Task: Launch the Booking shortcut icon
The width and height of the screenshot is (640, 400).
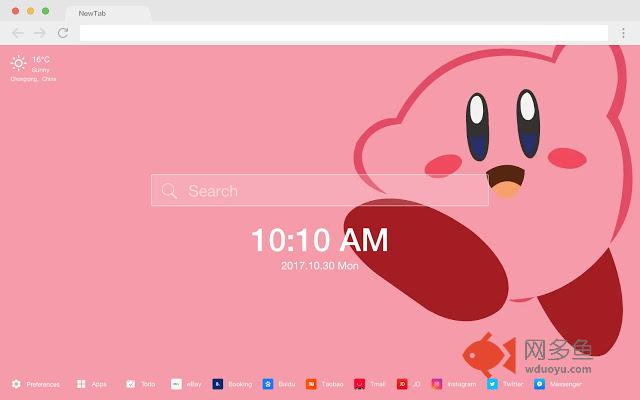Action: coord(218,384)
